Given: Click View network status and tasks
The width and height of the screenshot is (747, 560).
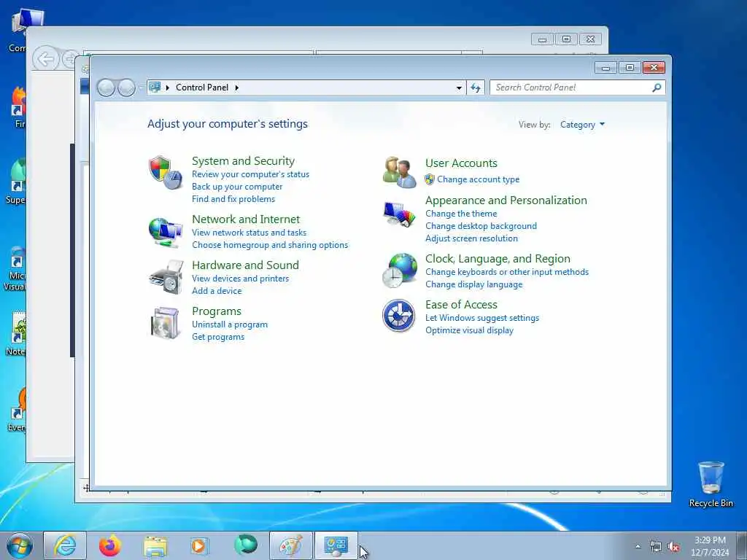Looking at the screenshot, I should pos(249,233).
